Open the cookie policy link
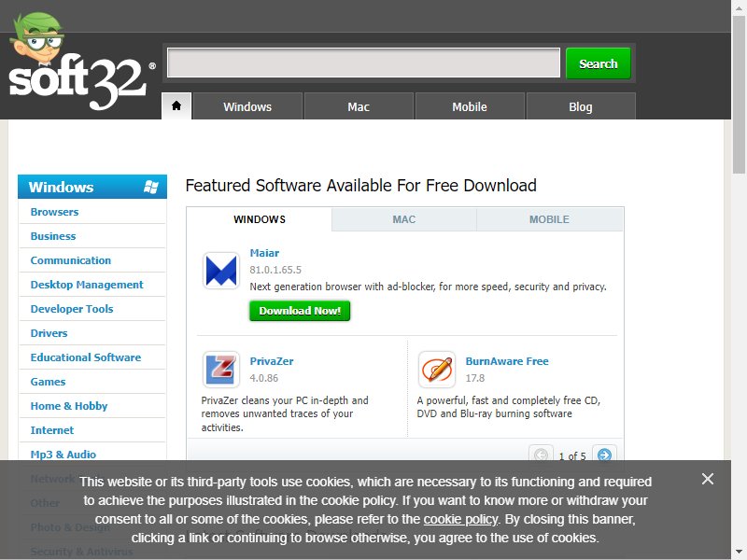747x560 pixels. point(460,519)
